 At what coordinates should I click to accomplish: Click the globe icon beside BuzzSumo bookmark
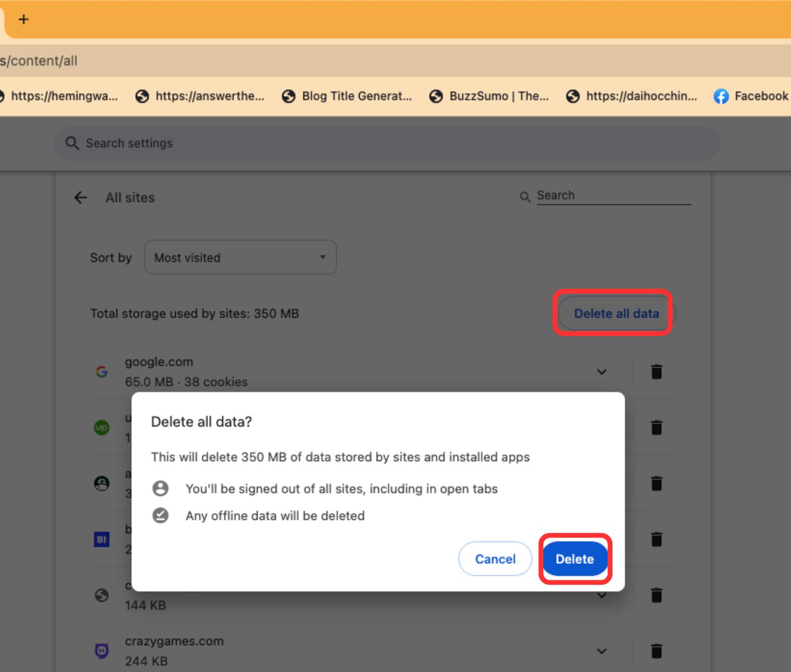click(436, 97)
